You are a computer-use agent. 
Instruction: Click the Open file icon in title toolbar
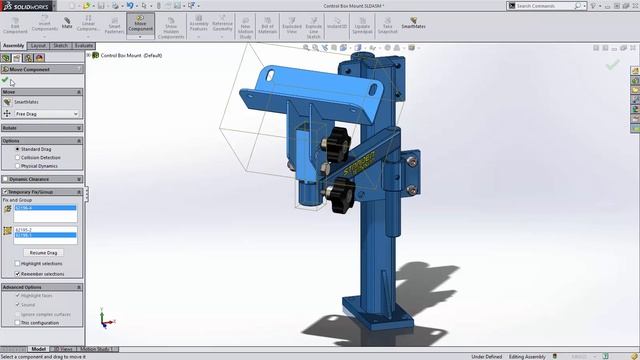click(x=86, y=6)
